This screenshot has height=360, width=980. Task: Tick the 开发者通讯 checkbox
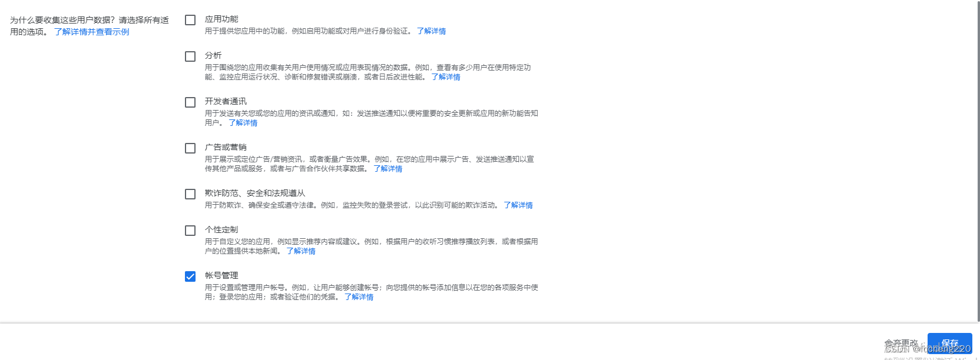(x=190, y=102)
